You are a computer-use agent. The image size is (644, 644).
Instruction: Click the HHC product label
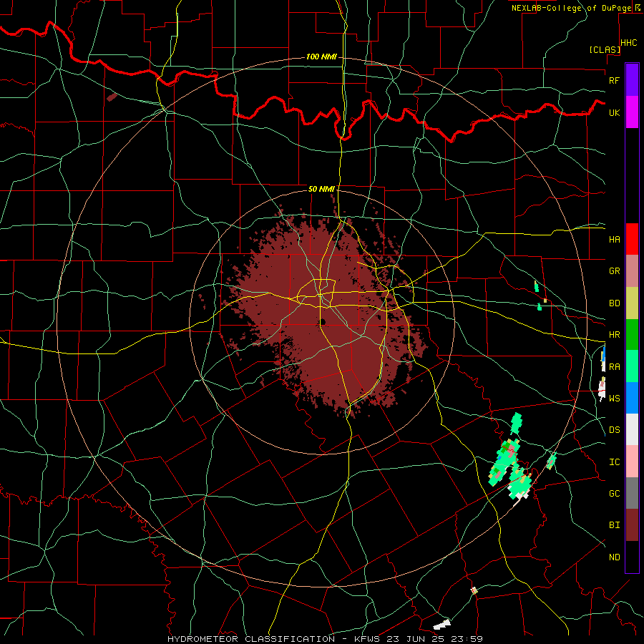click(x=629, y=43)
